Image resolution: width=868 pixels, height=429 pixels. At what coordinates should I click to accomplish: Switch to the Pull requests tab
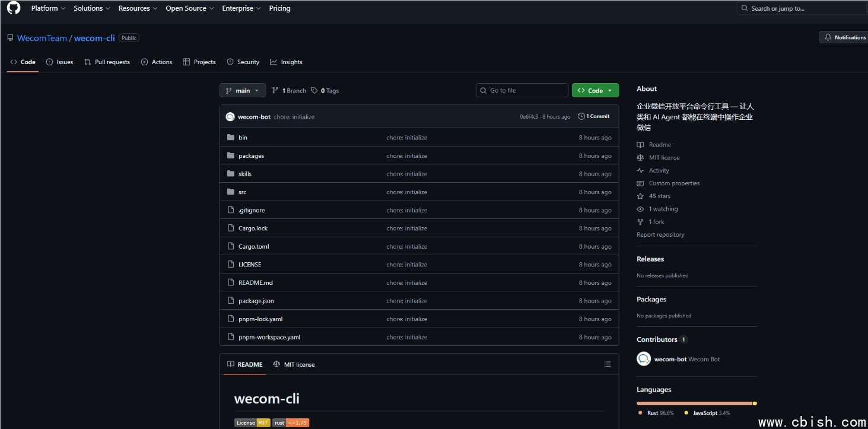107,62
